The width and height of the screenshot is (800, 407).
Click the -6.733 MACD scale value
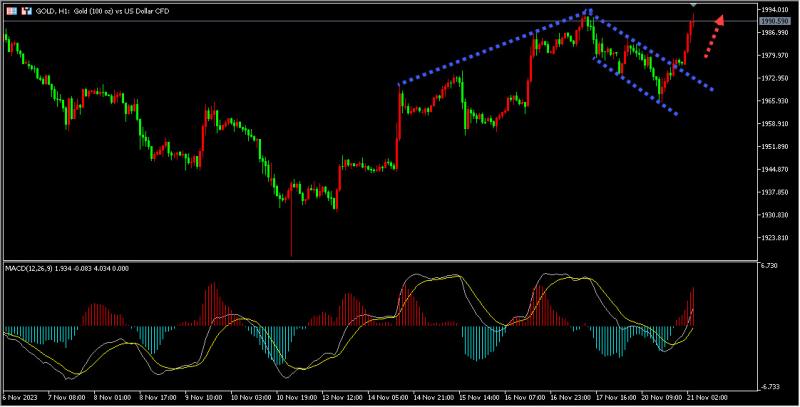770,387
